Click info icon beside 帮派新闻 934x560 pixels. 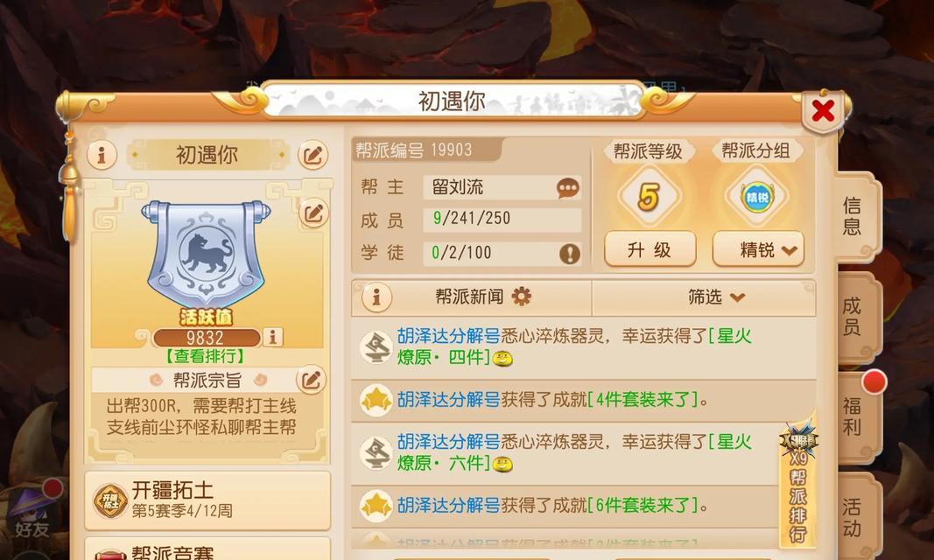point(376,297)
